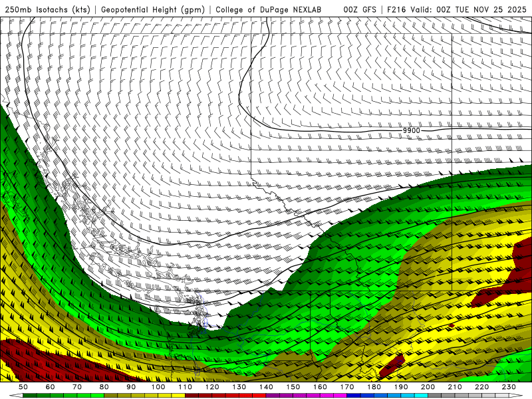Click the 220 value on color scale
The width and height of the screenshot is (532, 399).
tap(481, 387)
